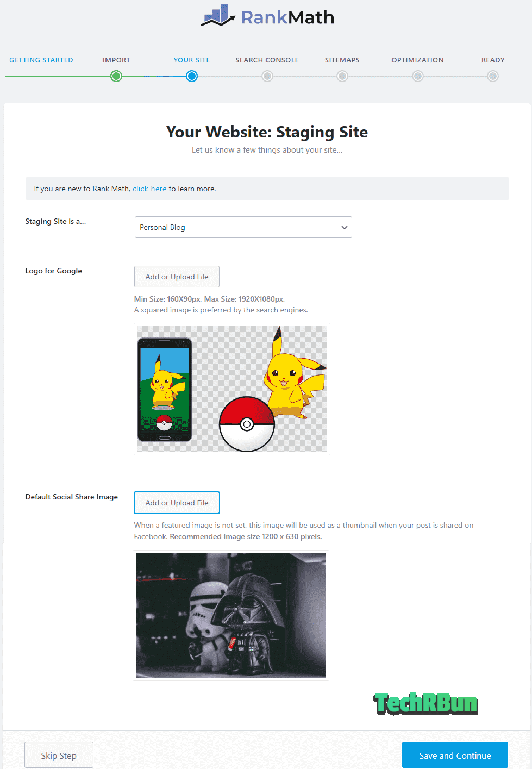Select the Sitemaps step label
Screen dimensions: 532x769
click(x=342, y=60)
